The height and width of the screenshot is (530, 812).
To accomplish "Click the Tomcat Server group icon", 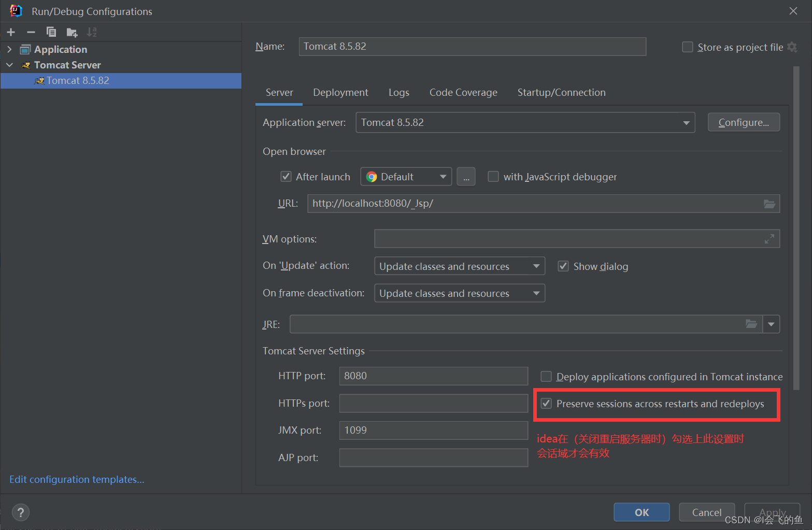I will coord(26,65).
